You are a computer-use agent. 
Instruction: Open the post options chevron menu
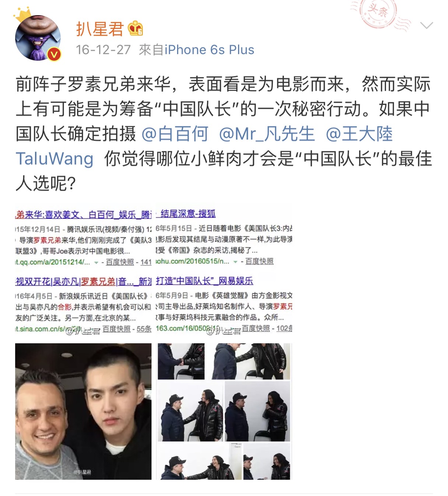tap(426, 25)
